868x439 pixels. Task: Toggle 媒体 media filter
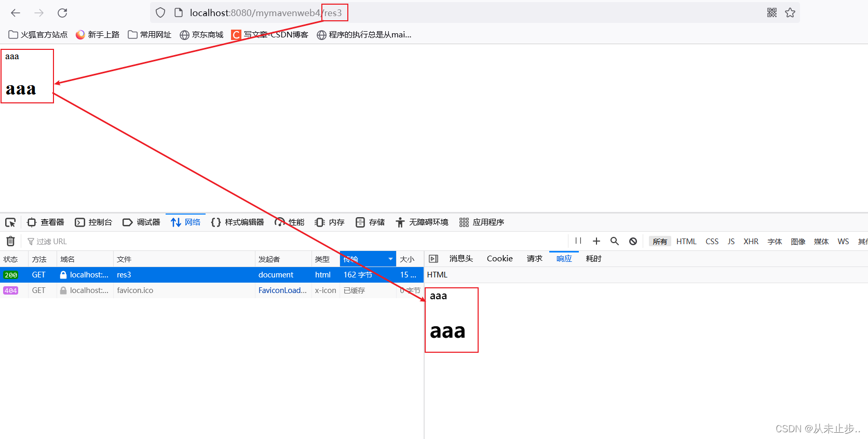tap(821, 242)
